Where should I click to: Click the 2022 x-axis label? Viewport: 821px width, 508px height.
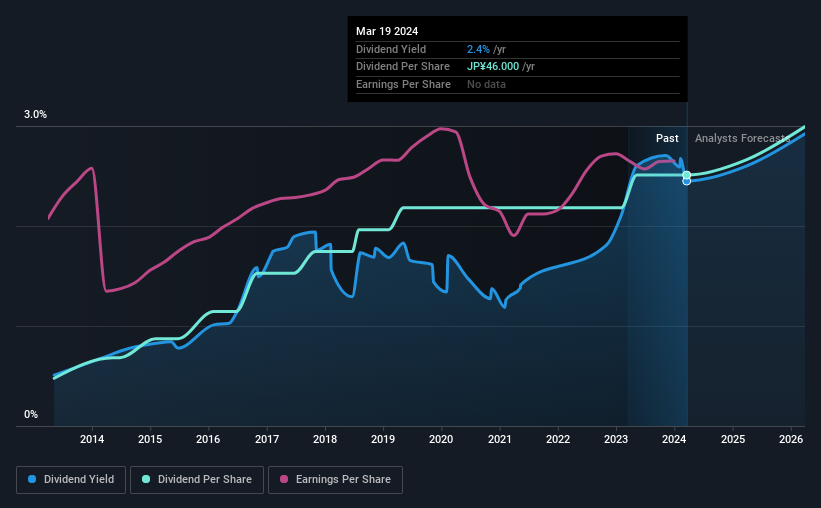[558, 439]
